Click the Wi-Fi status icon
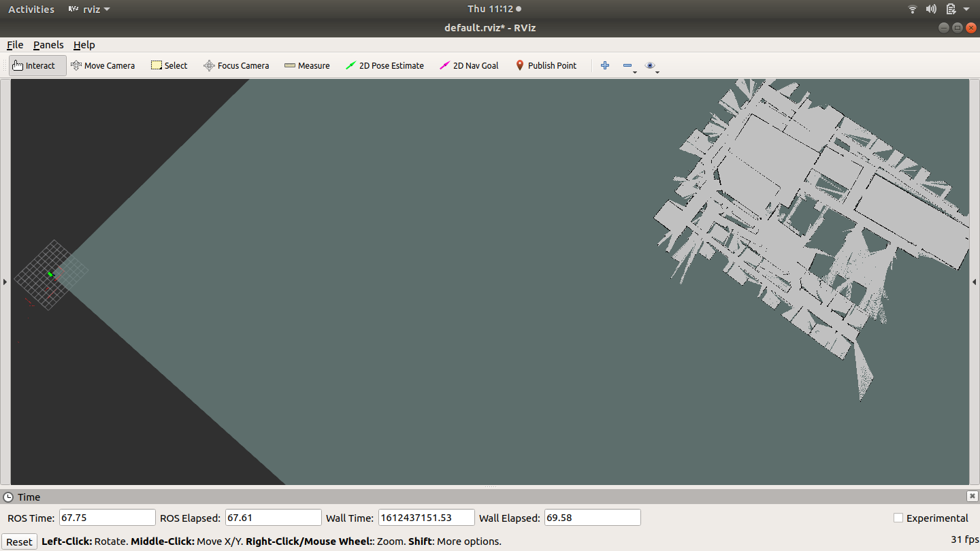Screen dimensions: 980x551 point(913,9)
